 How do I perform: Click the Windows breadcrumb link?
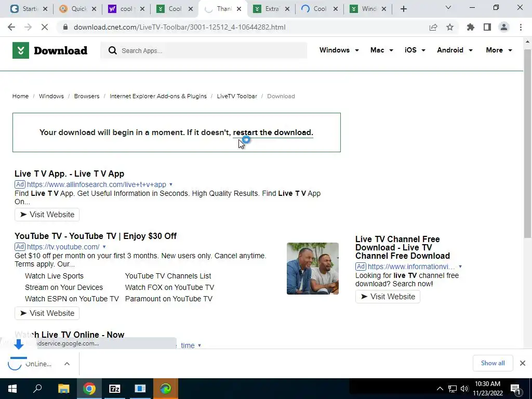(x=51, y=96)
